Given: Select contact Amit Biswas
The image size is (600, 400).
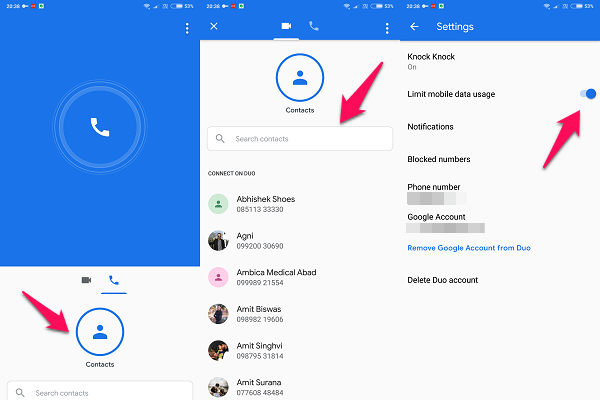Looking at the screenshot, I should [x=300, y=314].
